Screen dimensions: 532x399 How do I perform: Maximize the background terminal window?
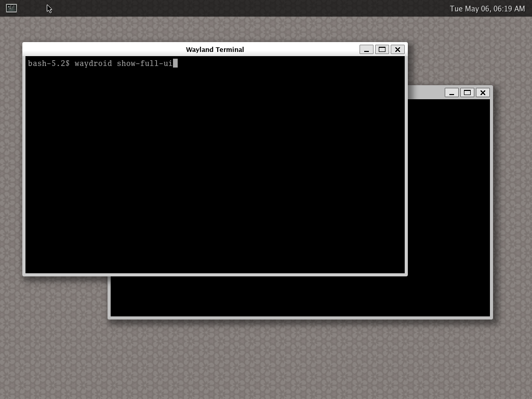tap(467, 92)
